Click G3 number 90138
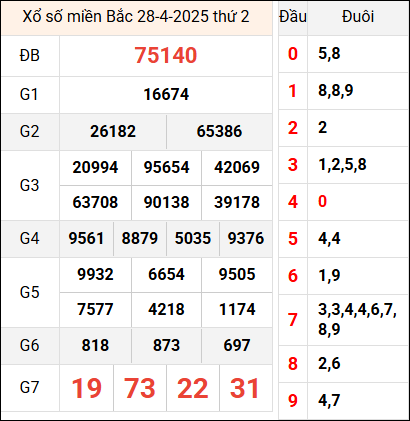The width and height of the screenshot is (410, 421). [166, 202]
